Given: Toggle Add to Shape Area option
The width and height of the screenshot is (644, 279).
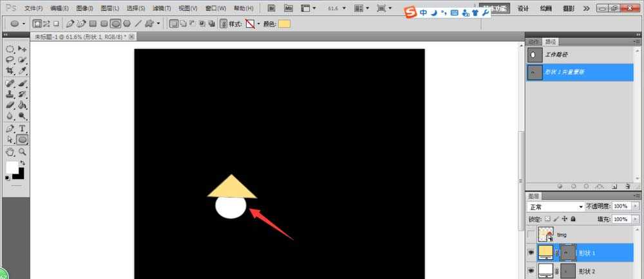Looking at the screenshot, I should [183, 24].
